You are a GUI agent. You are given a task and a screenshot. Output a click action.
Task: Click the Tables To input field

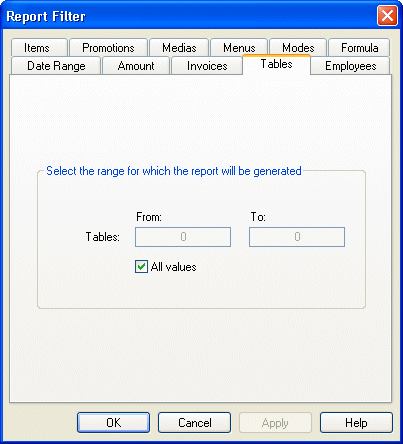click(x=297, y=237)
